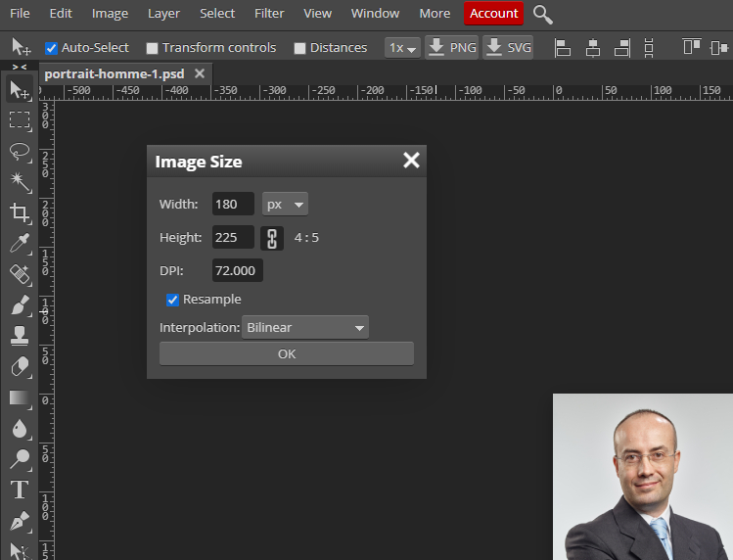
Task: Click the search magnifier icon
Action: [x=543, y=14]
